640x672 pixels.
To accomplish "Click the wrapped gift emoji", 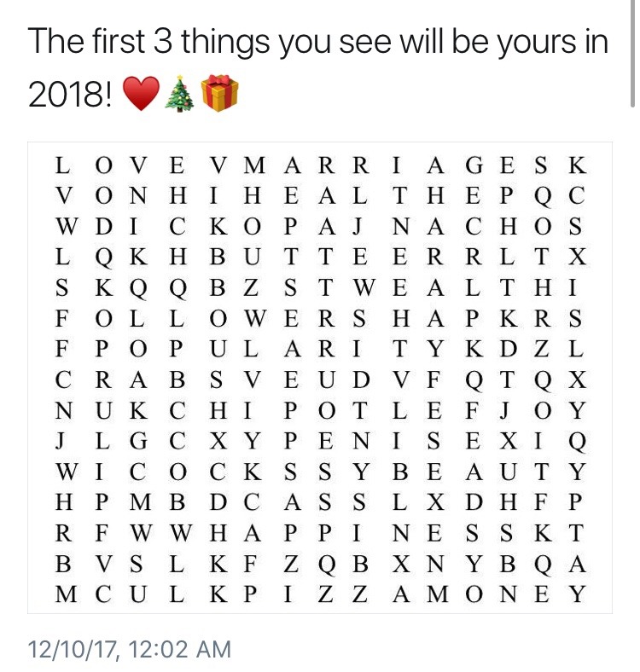I will 218,94.
